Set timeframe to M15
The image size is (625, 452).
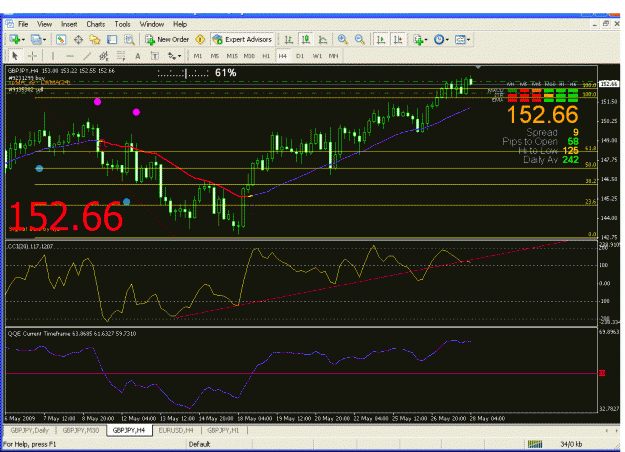click(232, 56)
